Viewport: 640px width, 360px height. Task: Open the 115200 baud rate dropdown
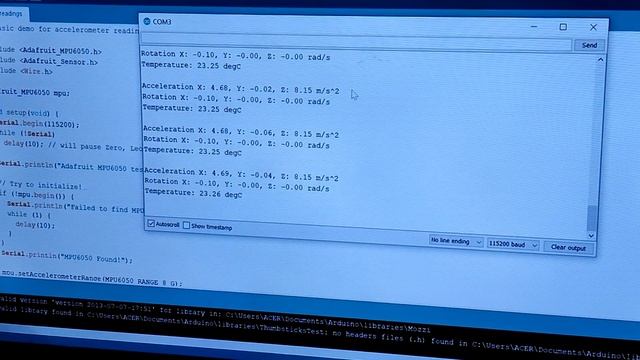(x=513, y=244)
